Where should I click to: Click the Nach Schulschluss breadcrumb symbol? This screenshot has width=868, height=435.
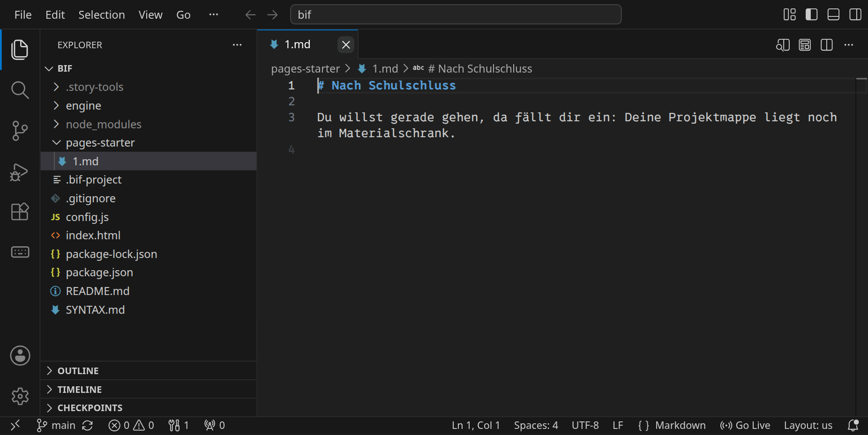(x=473, y=69)
